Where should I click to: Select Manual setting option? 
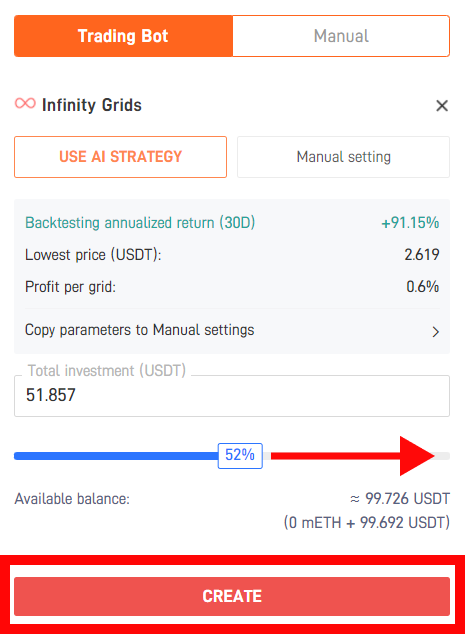pyautogui.click(x=343, y=157)
